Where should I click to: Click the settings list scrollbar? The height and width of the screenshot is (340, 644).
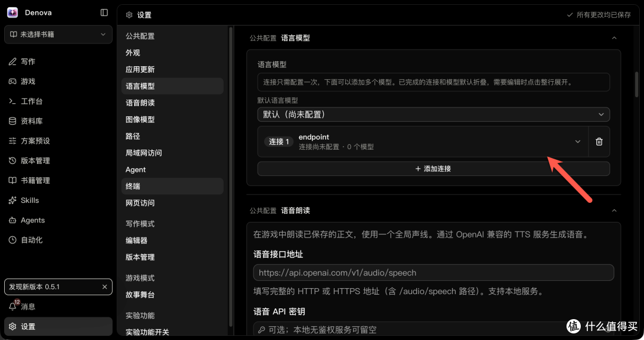(231, 177)
